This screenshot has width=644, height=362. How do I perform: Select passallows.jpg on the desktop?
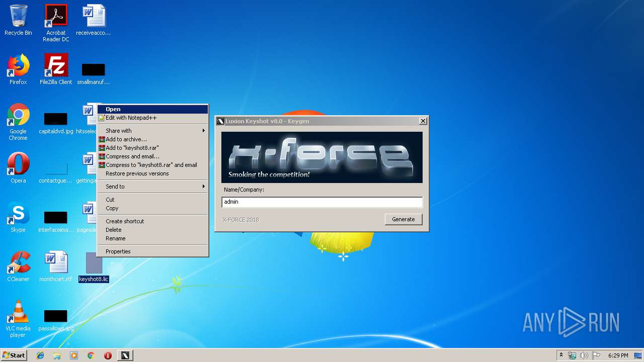56,320
